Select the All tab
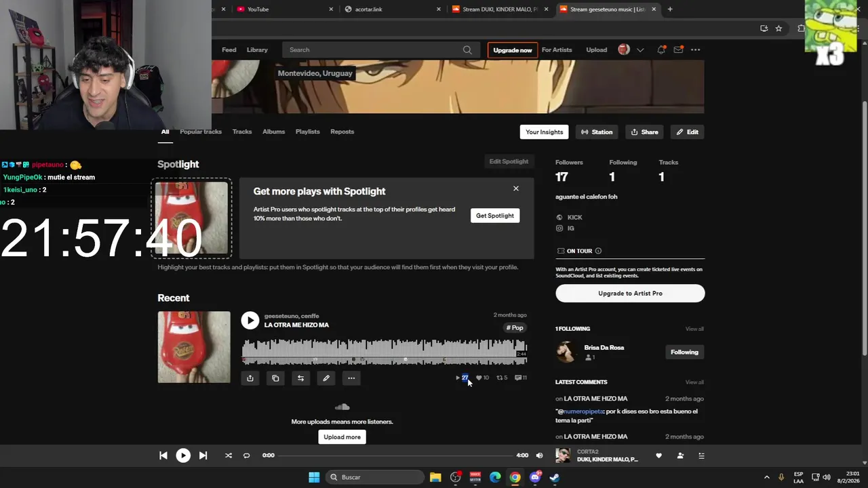This screenshot has width=868, height=488. click(x=165, y=131)
